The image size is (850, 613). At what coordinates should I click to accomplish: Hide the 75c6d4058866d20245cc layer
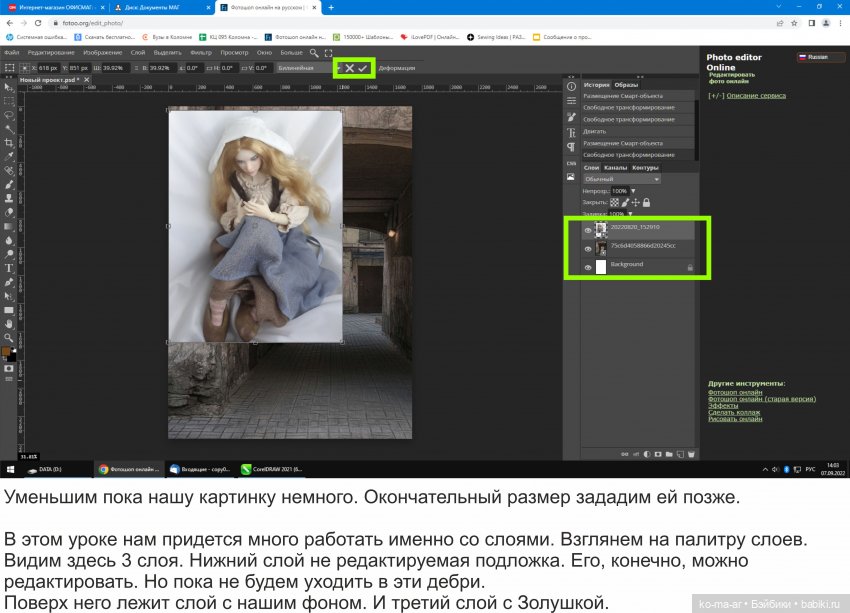coord(588,249)
